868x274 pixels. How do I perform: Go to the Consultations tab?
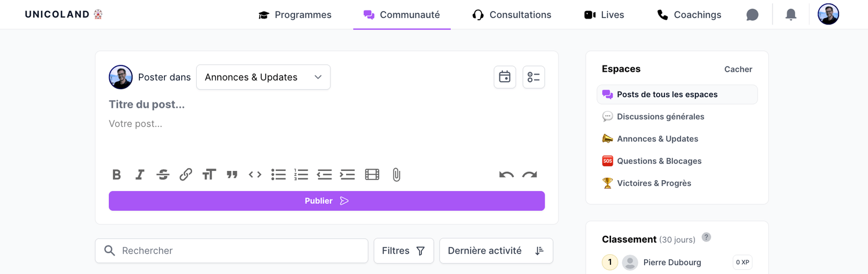(x=512, y=15)
